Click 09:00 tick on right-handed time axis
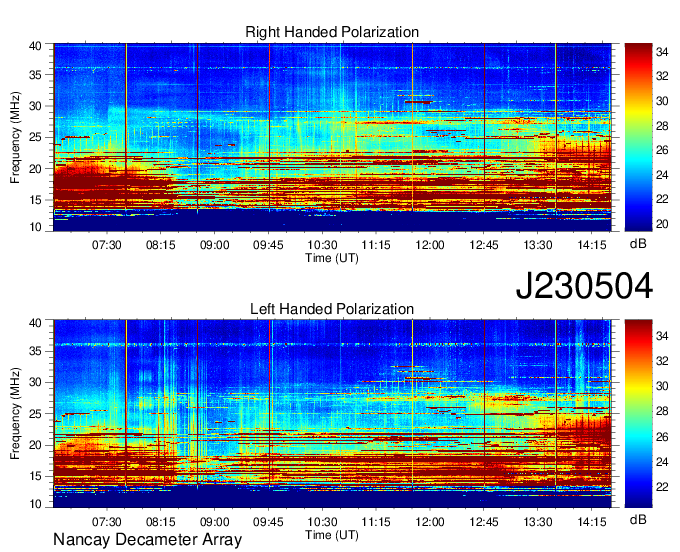 [214, 245]
